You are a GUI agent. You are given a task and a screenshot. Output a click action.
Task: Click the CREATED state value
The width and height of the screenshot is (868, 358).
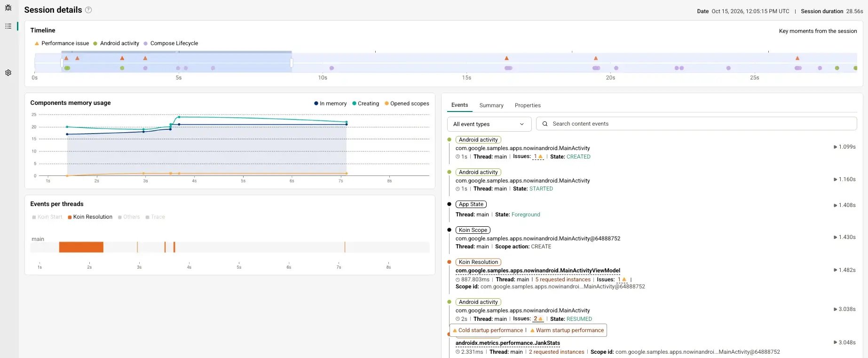[x=578, y=157]
